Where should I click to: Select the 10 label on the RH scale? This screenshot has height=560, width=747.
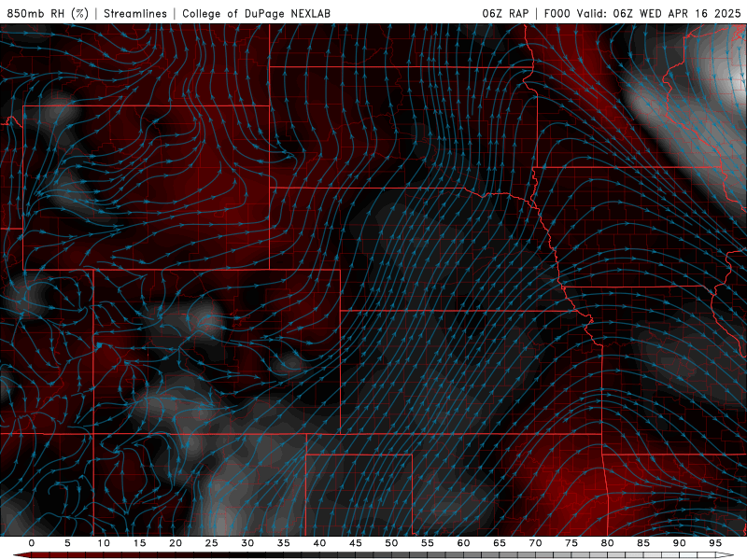click(x=104, y=543)
